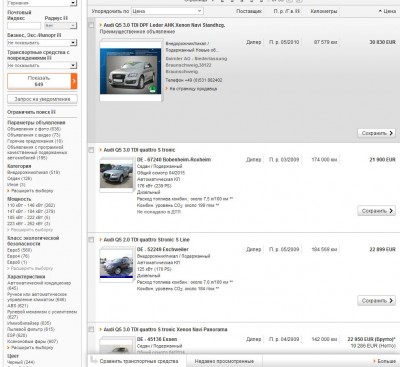Click Запрос на уведомление button
This screenshot has width=400, height=367.
click(42, 99)
